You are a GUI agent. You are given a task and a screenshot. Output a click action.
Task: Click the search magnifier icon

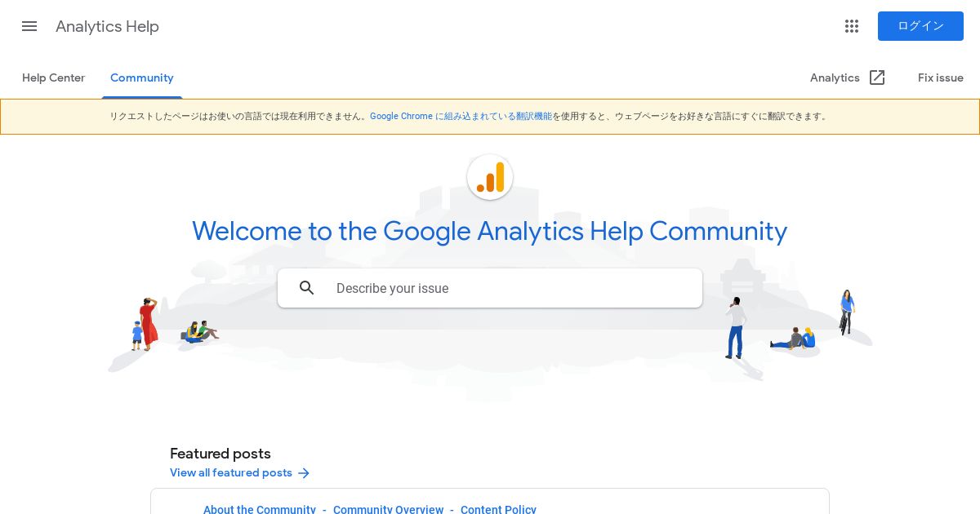(307, 288)
